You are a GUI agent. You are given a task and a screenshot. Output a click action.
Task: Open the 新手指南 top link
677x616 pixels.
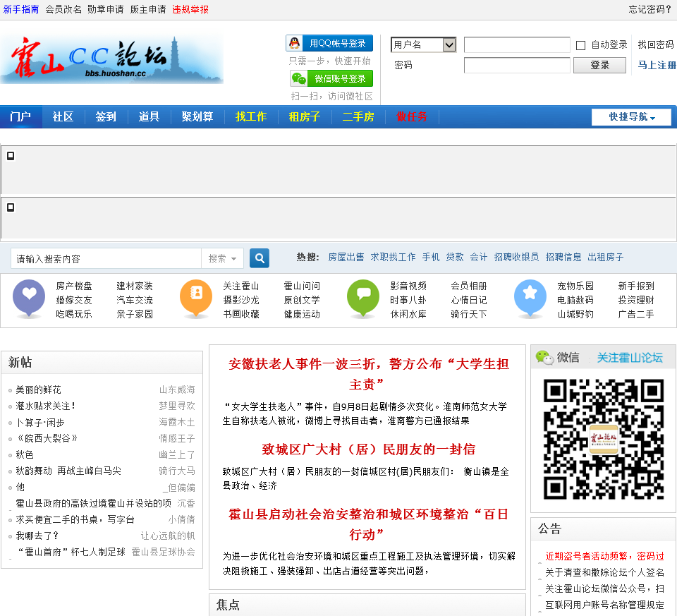(20, 9)
